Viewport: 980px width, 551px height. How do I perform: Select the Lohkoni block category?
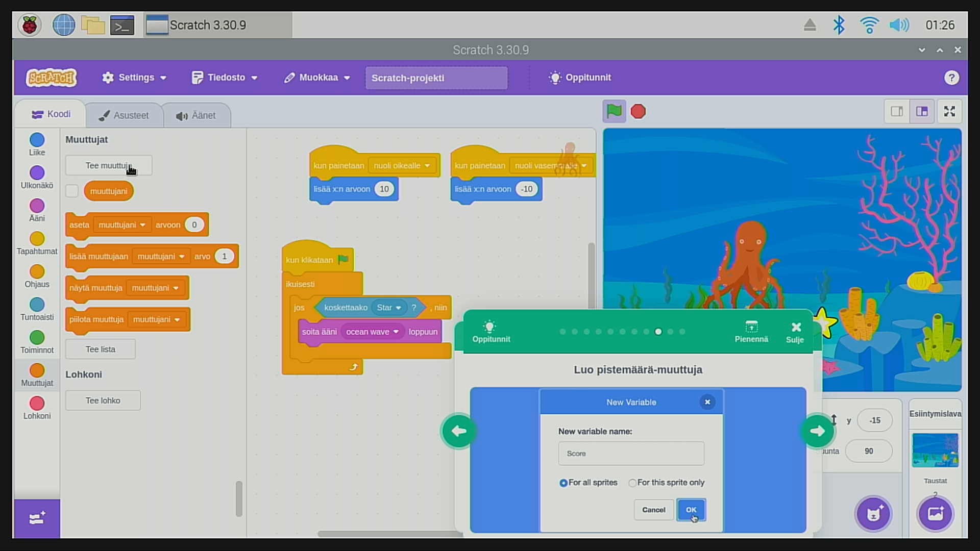tap(37, 408)
